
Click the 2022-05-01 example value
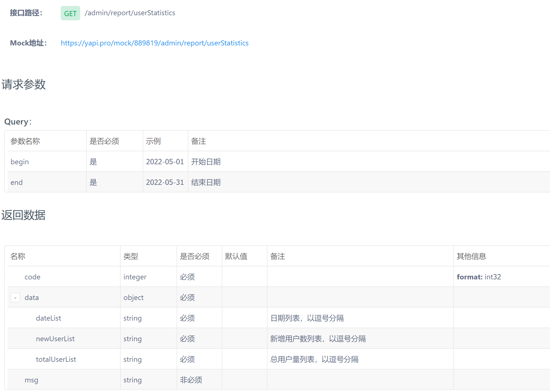(x=165, y=162)
